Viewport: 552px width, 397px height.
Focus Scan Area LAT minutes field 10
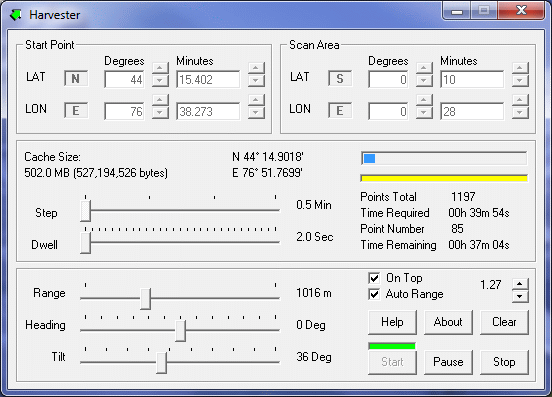(x=472, y=80)
